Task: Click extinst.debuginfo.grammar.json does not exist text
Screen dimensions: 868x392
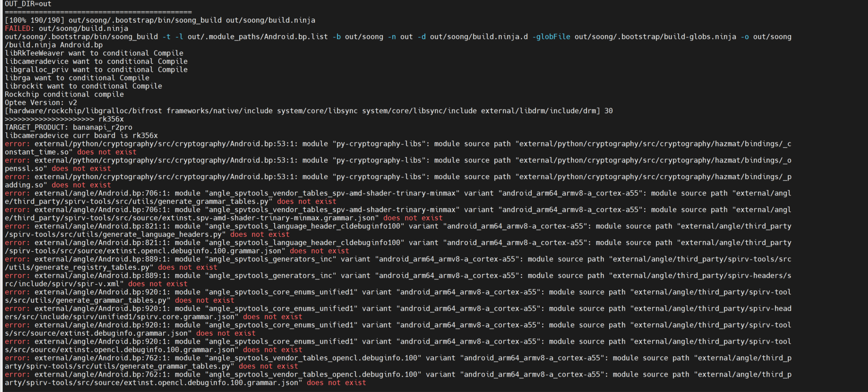Action: tap(130, 334)
